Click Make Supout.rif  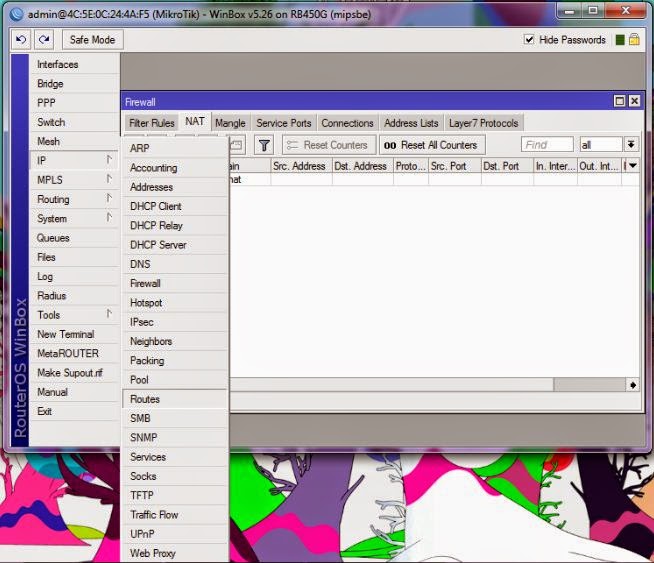coord(75,372)
